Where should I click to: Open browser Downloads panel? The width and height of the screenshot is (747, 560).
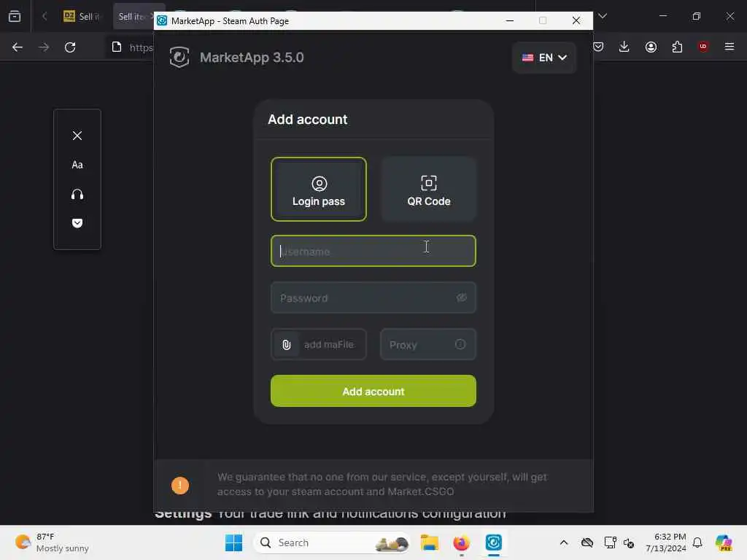pos(624,47)
